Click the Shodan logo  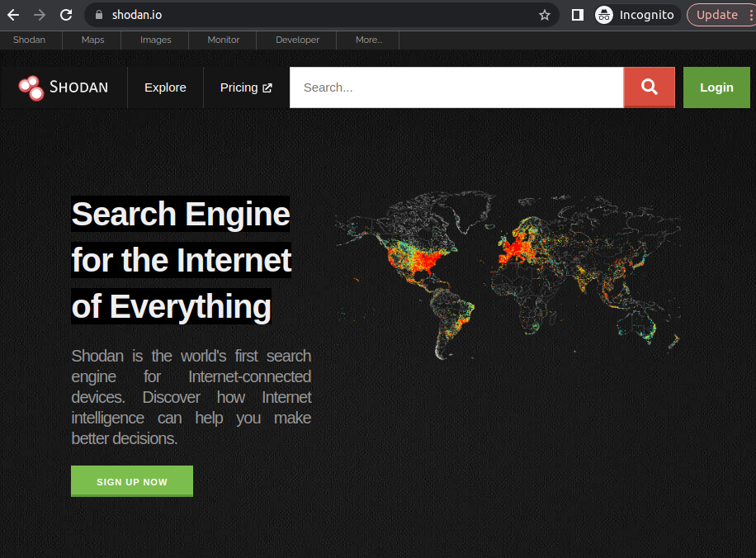[64, 87]
